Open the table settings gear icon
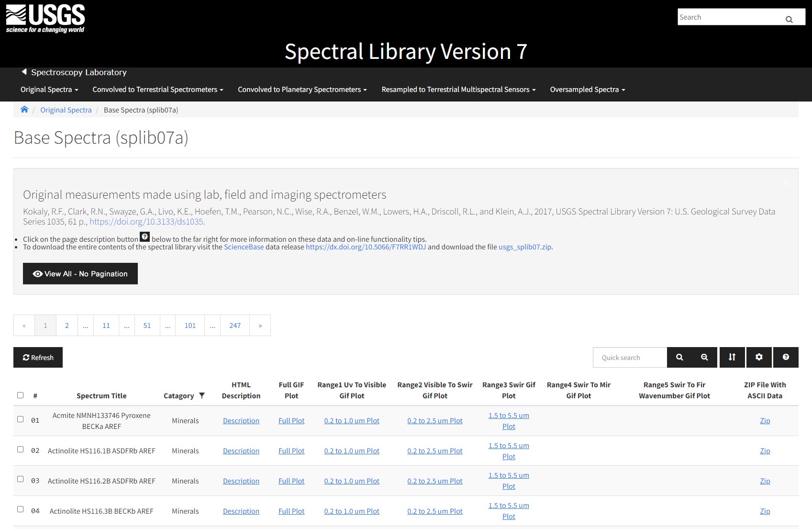This screenshot has height=529, width=812. [759, 358]
